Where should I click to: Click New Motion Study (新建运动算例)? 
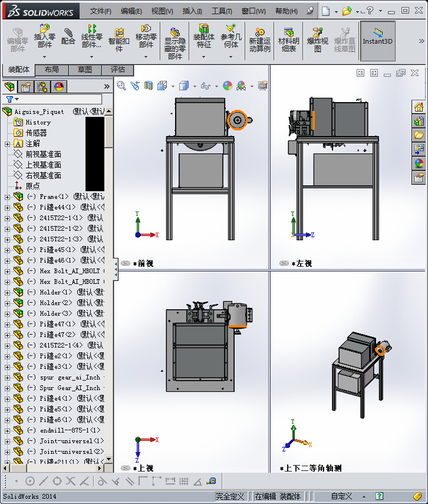[260, 40]
